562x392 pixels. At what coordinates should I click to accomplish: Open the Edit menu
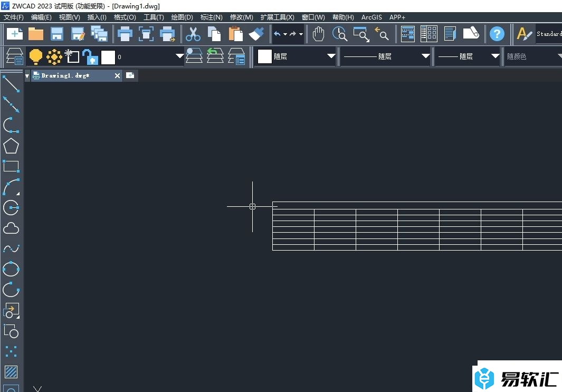coord(41,17)
